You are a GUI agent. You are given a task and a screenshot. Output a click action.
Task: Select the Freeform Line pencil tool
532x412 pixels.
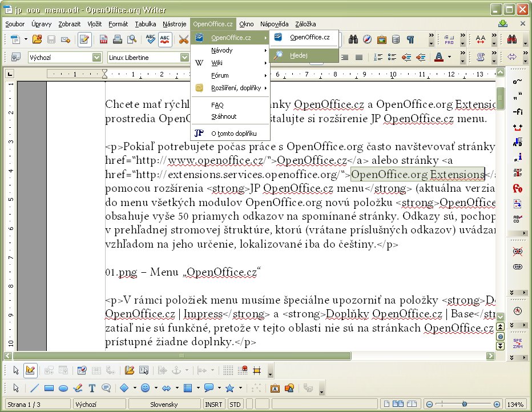[78, 388]
